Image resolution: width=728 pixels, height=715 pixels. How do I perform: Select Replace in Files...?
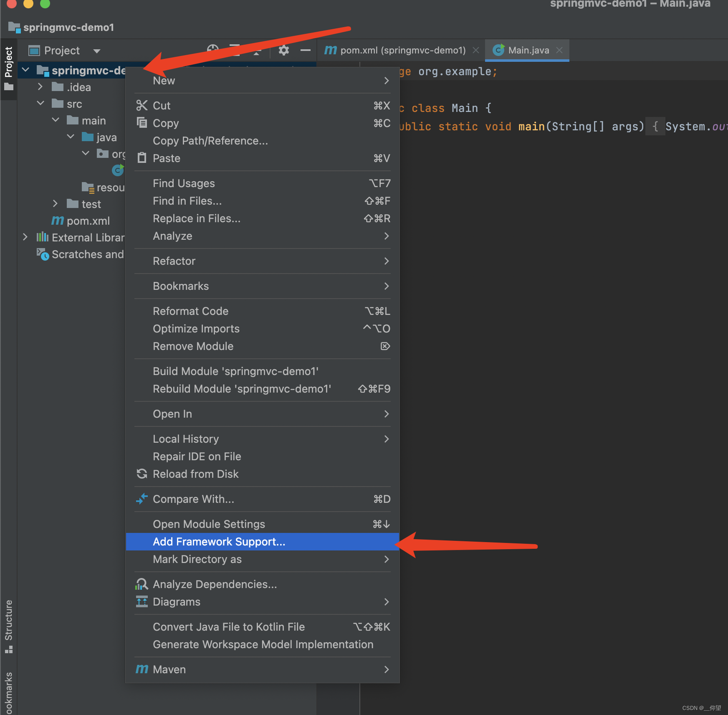click(263, 218)
